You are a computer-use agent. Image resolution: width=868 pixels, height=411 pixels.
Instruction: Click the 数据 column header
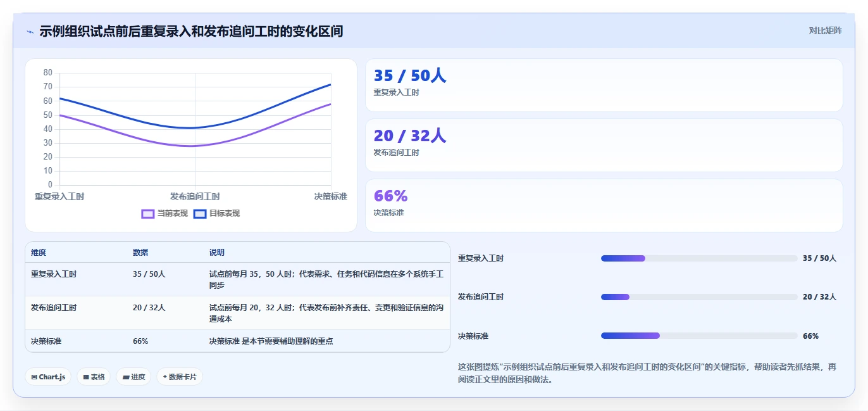point(140,253)
